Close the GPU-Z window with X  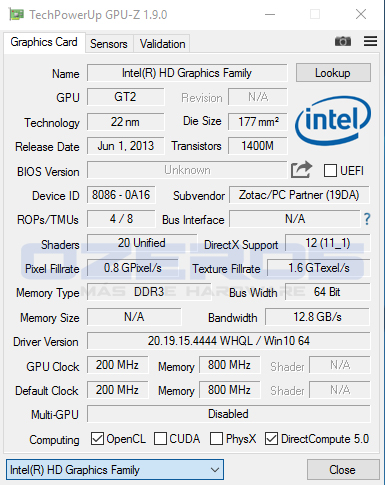click(361, 14)
